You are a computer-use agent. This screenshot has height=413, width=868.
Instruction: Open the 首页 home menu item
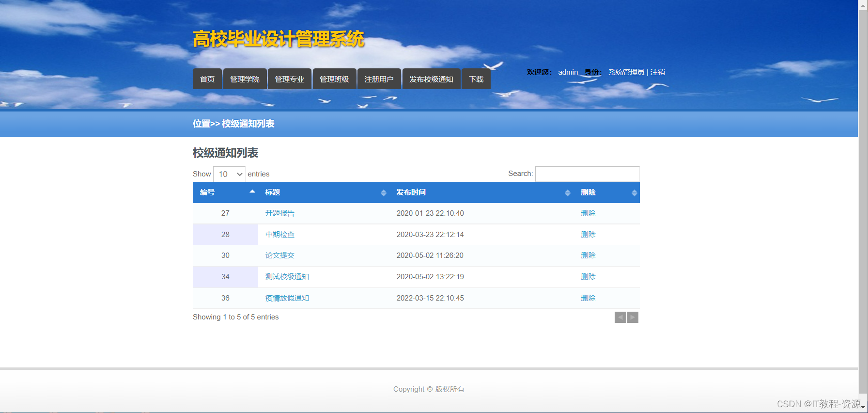[207, 79]
